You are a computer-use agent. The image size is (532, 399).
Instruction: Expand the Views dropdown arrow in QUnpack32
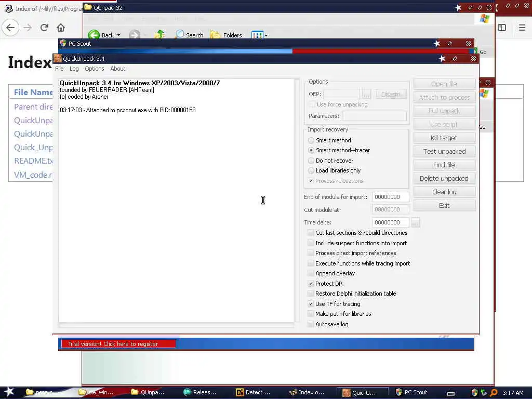(x=266, y=35)
